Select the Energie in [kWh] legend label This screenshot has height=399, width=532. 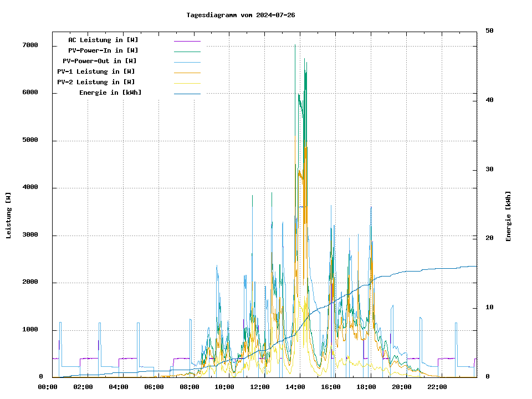click(x=110, y=93)
